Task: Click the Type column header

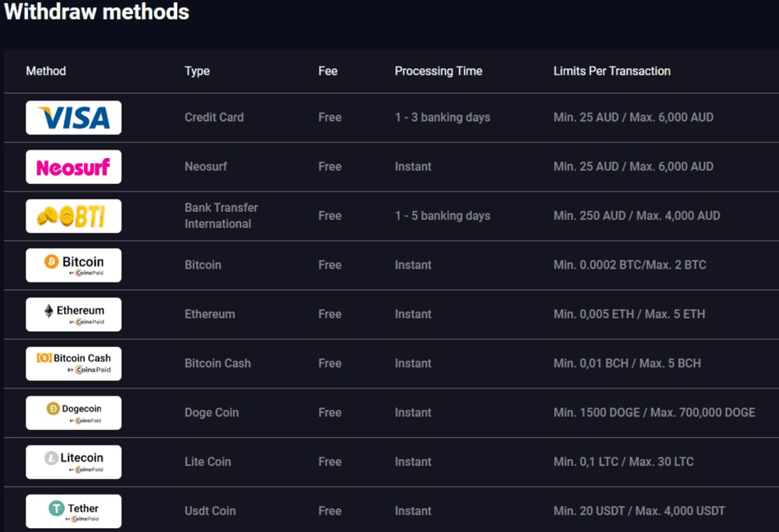Action: [197, 71]
